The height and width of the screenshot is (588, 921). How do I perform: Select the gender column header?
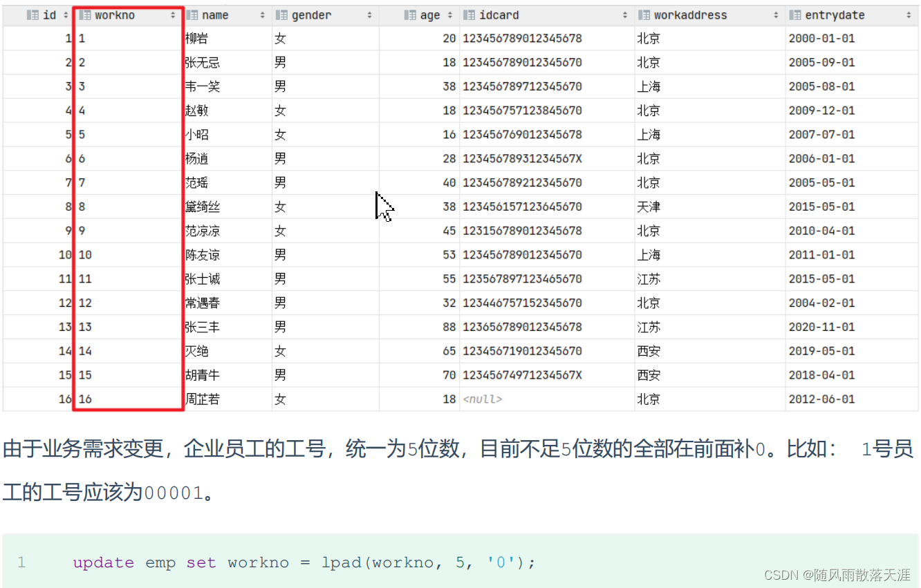coord(325,15)
